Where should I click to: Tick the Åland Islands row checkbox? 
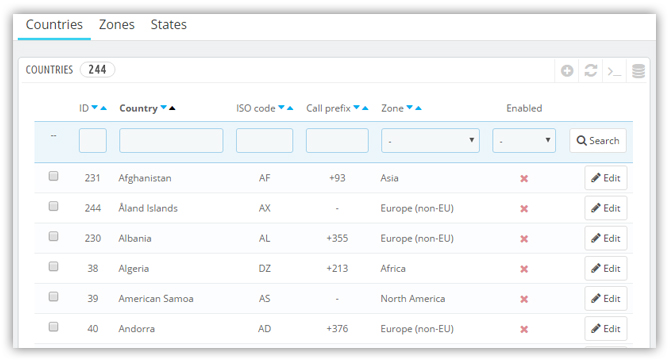click(53, 206)
